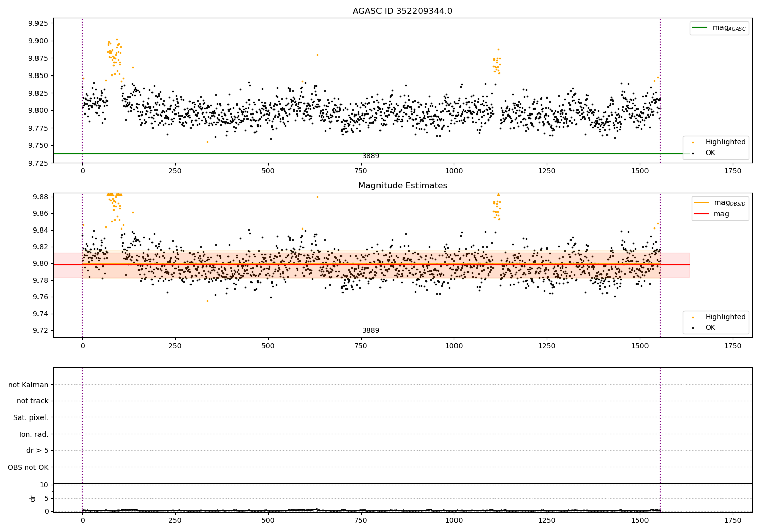Click the '9.825' y-tick of top plot

click(x=38, y=93)
